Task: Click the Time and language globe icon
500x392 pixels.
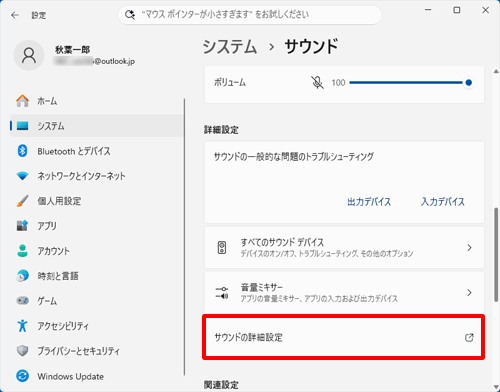Action: tap(23, 276)
